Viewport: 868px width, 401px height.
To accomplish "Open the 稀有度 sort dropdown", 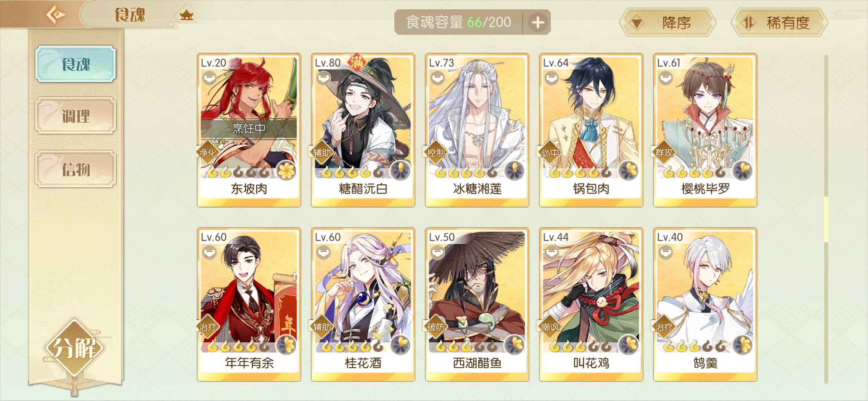I will [779, 23].
